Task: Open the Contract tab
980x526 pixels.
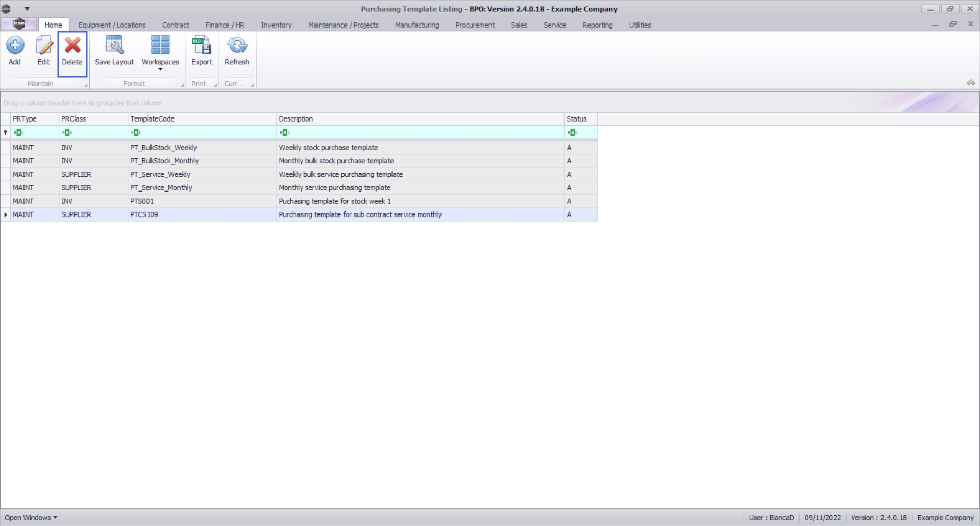Action: click(x=176, y=25)
